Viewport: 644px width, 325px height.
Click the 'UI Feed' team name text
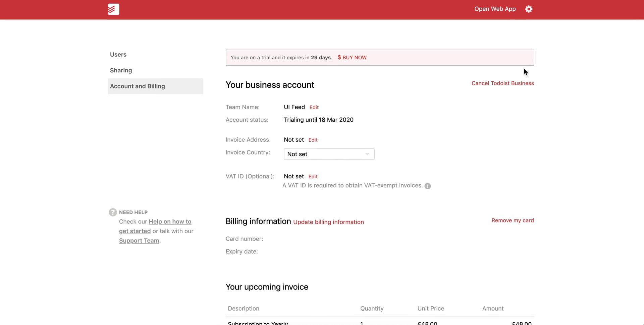click(x=294, y=107)
